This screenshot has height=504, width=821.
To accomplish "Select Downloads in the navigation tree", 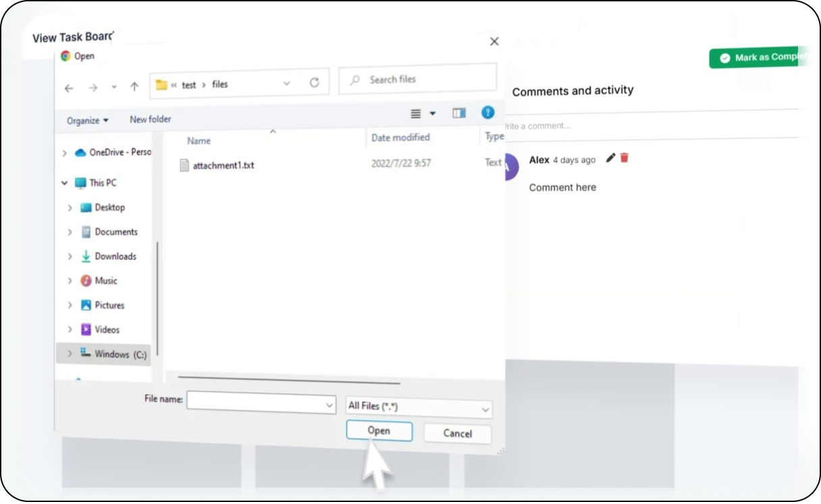I will (115, 256).
